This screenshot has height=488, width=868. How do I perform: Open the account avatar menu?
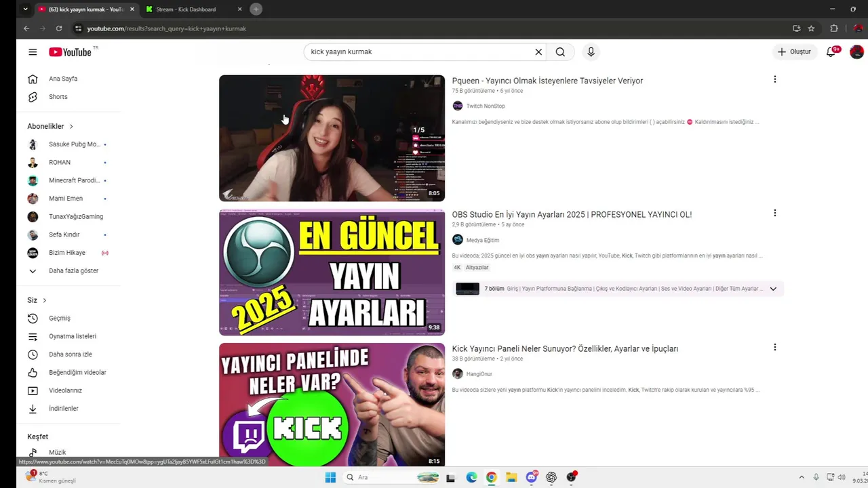[856, 52]
